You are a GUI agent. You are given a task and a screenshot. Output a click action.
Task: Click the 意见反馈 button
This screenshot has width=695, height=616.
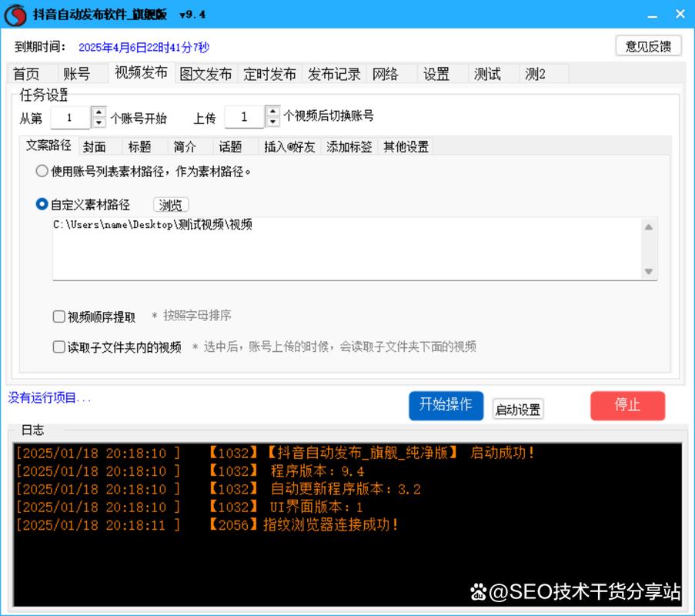648,45
